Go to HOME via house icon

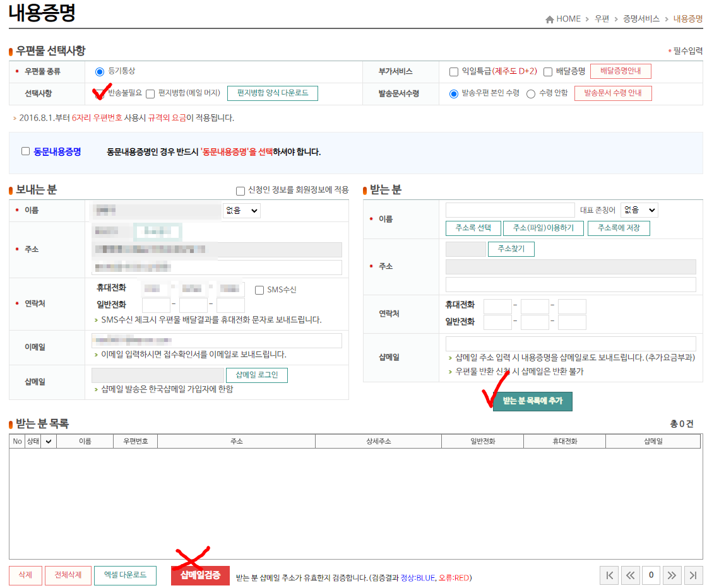(549, 19)
